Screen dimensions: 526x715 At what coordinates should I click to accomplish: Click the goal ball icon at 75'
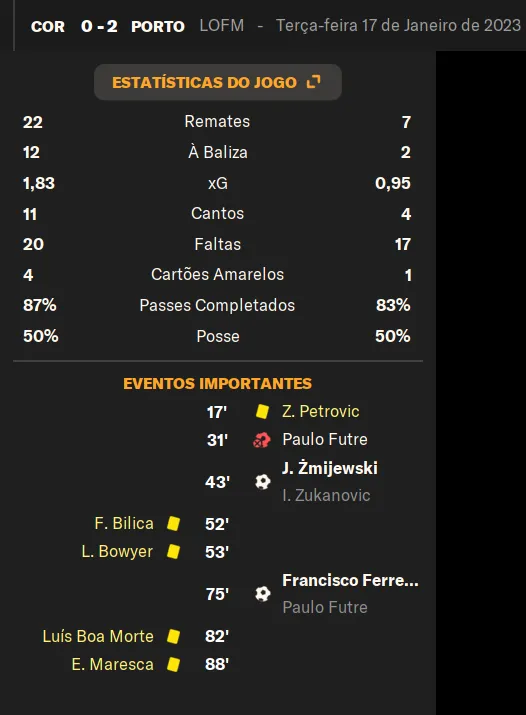click(x=263, y=594)
